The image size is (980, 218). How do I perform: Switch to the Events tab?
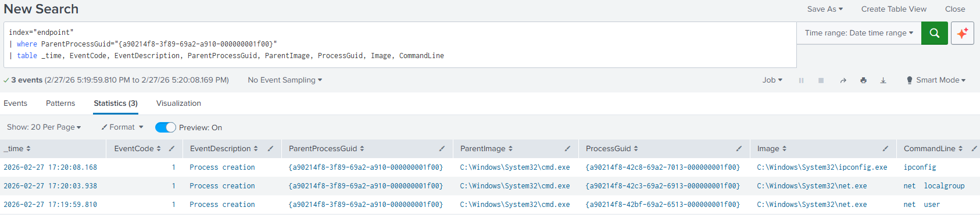(15, 103)
